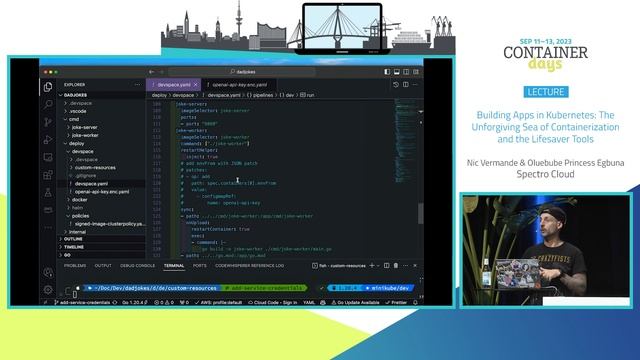Image resolution: width=640 pixels, height=360 pixels.
Task: Expand the joke-server folder
Action: pos(101,127)
